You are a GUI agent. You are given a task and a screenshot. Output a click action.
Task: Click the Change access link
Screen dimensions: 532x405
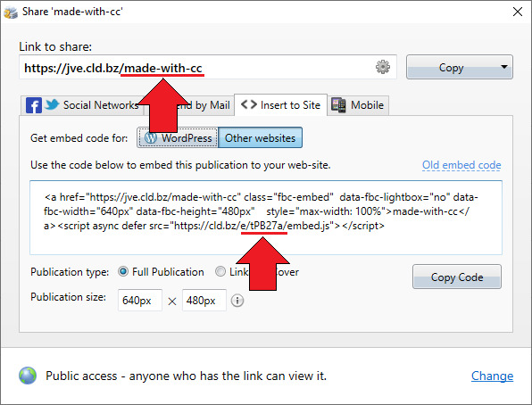(x=492, y=376)
